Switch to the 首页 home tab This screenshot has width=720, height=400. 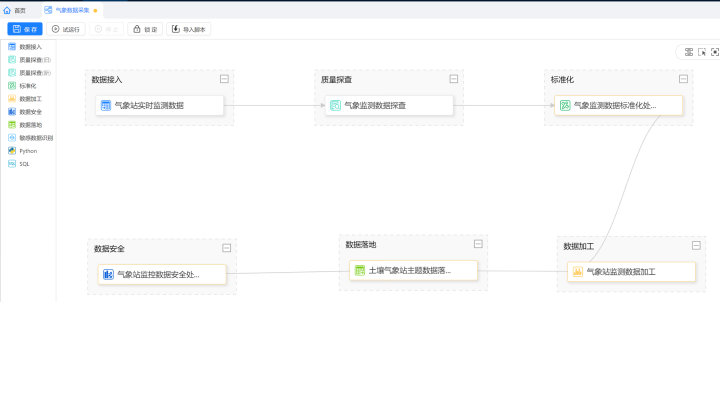click(15, 9)
